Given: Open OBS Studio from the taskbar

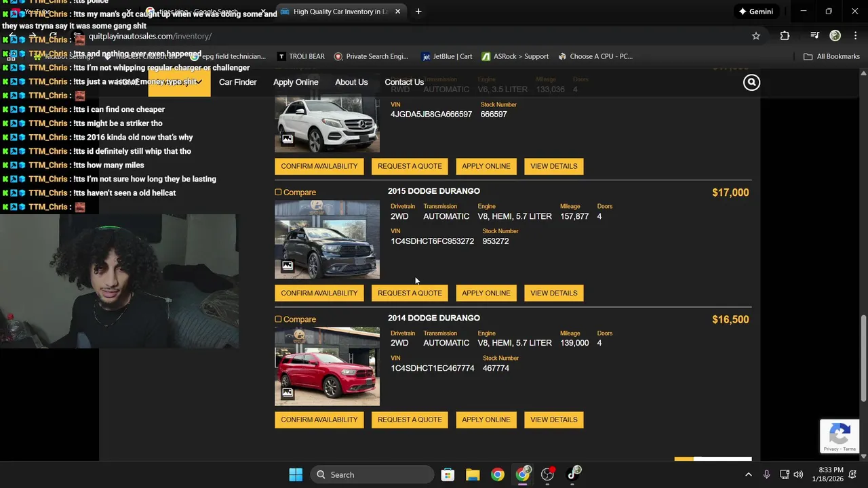Looking at the screenshot, I should tap(547, 474).
